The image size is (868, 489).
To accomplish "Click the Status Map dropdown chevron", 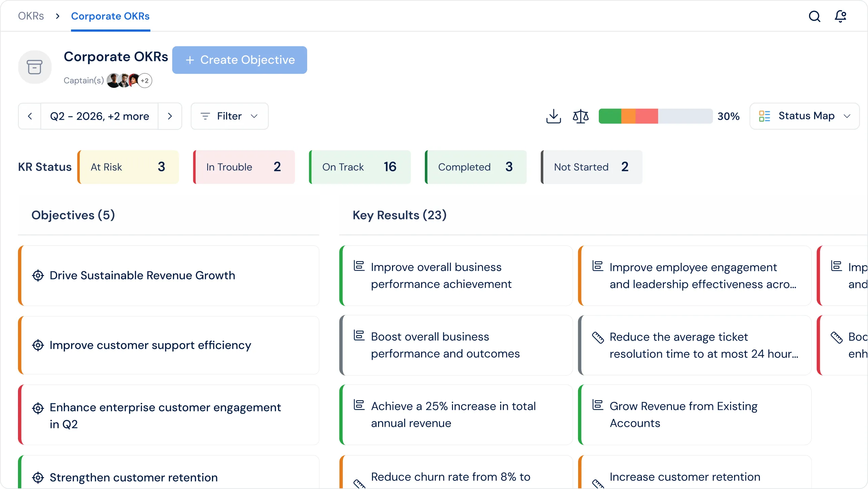I will (x=847, y=116).
